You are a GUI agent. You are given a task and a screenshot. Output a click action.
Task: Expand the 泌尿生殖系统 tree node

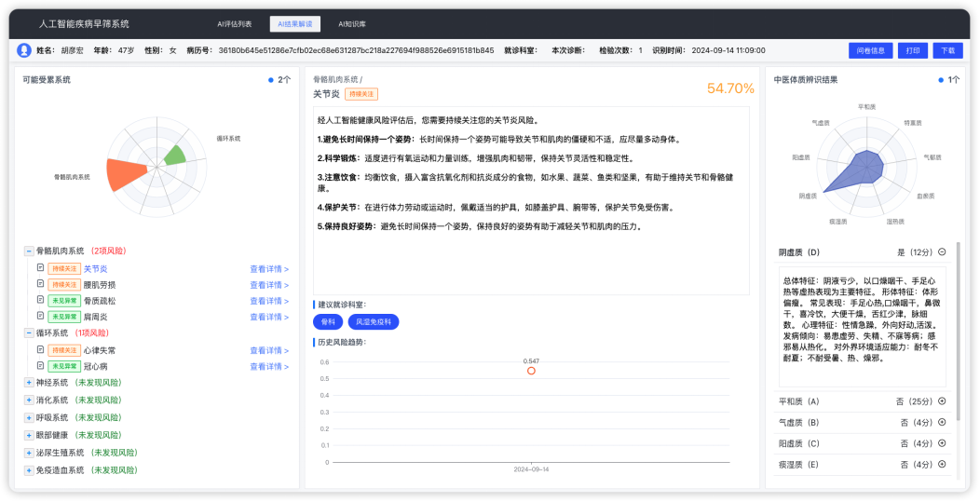point(29,452)
